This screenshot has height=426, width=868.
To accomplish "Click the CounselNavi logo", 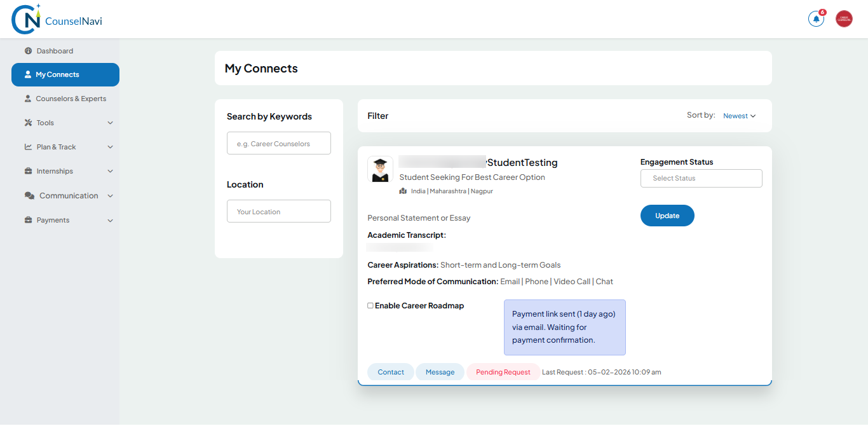I will 57,19.
